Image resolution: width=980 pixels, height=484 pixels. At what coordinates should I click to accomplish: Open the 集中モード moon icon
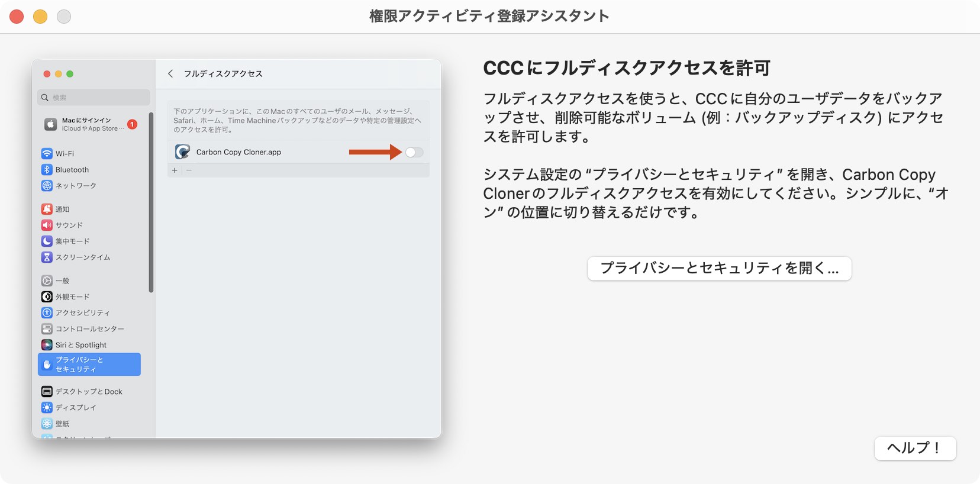click(47, 241)
